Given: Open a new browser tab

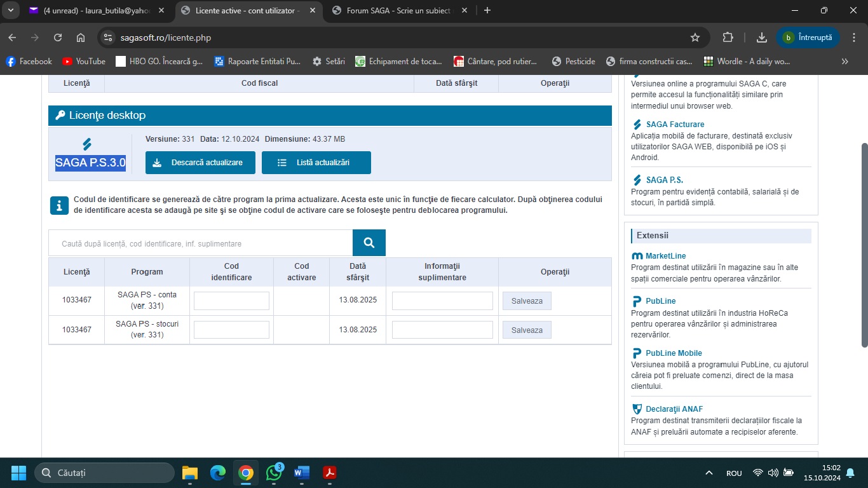Looking at the screenshot, I should [x=487, y=10].
